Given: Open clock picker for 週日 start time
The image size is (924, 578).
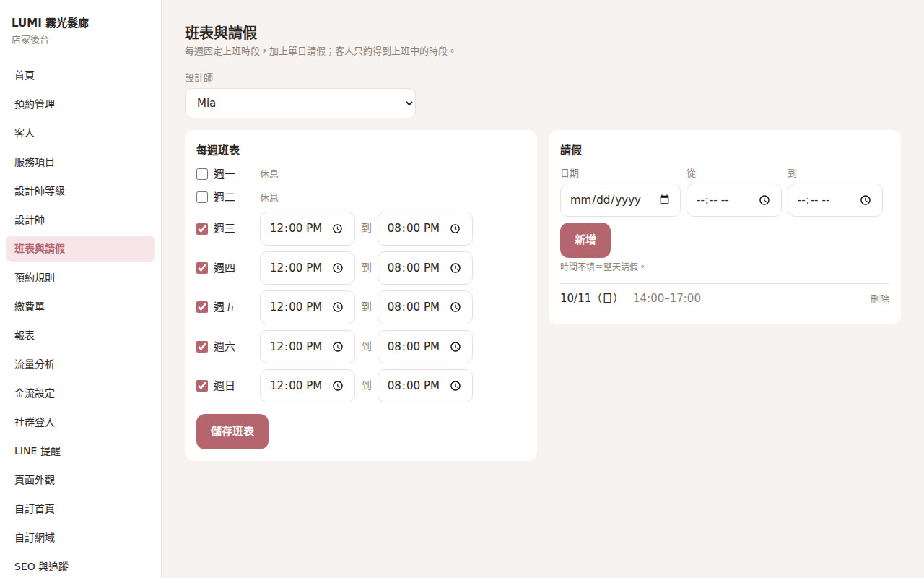Looking at the screenshot, I should pos(337,386).
